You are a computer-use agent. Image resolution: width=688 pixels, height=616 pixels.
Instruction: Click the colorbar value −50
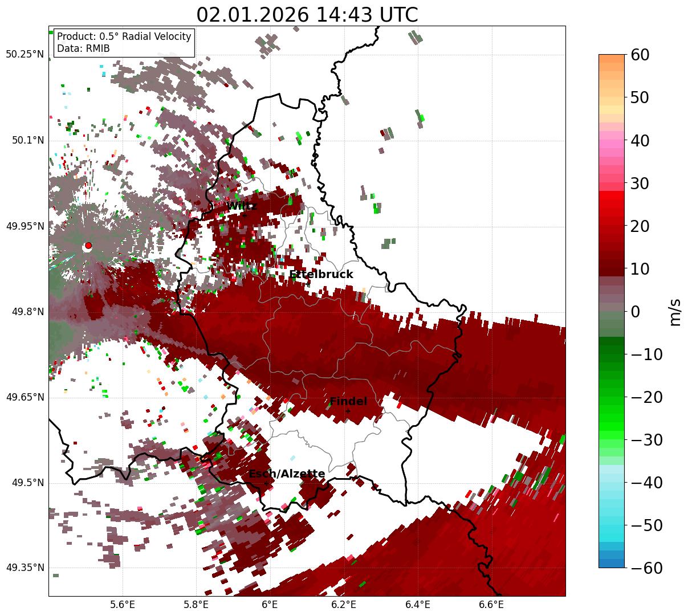tap(646, 525)
